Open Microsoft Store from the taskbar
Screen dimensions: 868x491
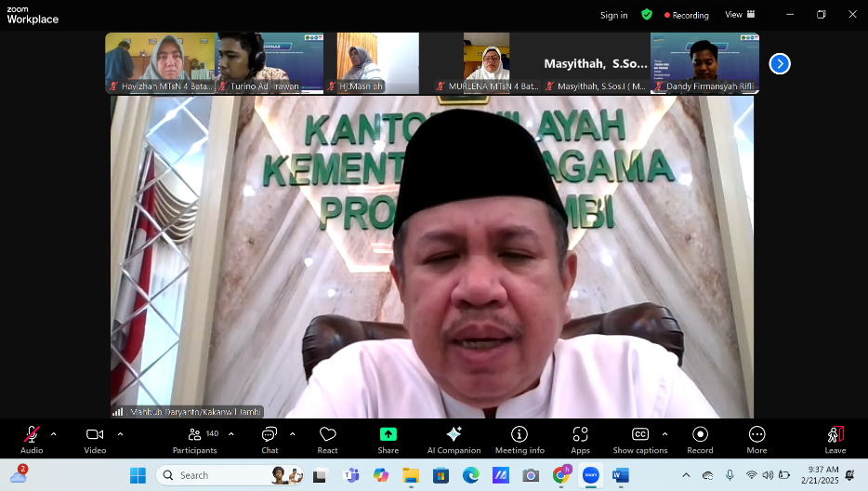point(441,475)
